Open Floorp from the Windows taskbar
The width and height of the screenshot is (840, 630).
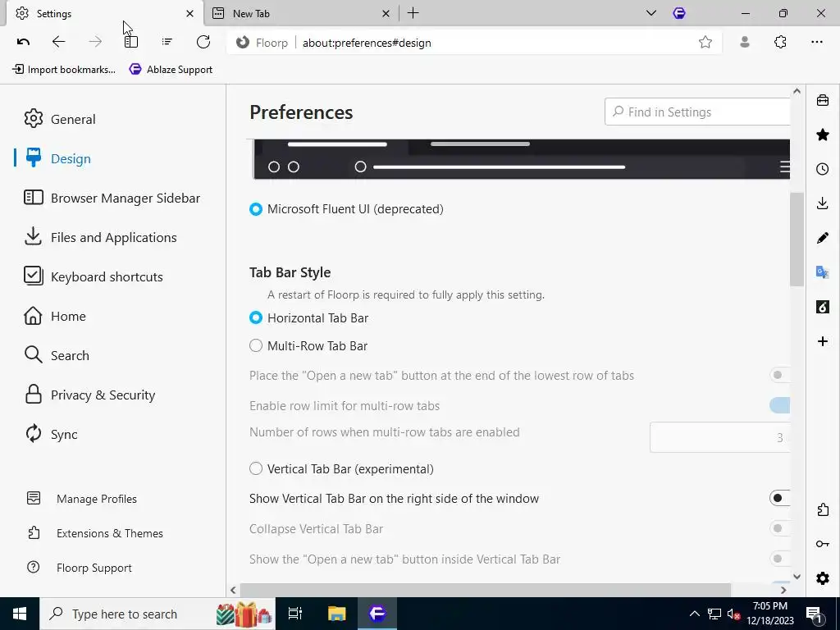(377, 614)
